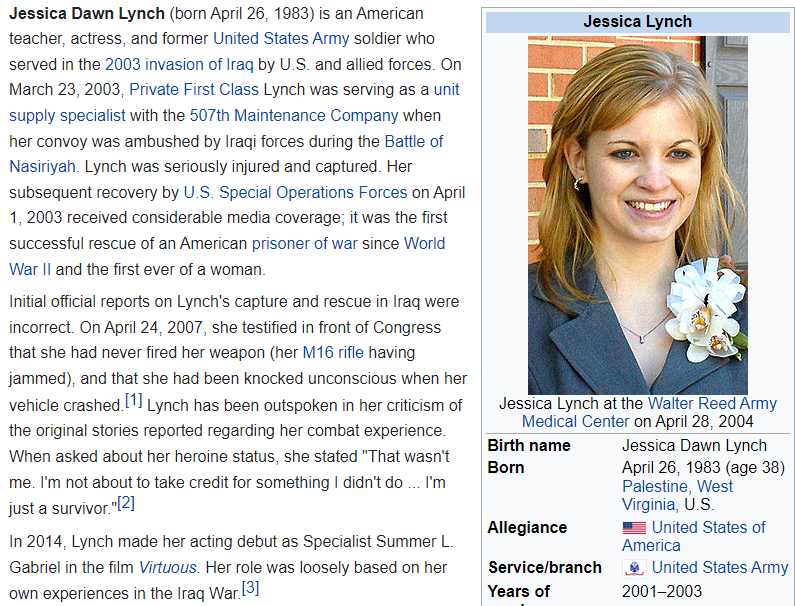Jump to citation footnote 3
The width and height of the screenshot is (795, 606).
(251, 588)
